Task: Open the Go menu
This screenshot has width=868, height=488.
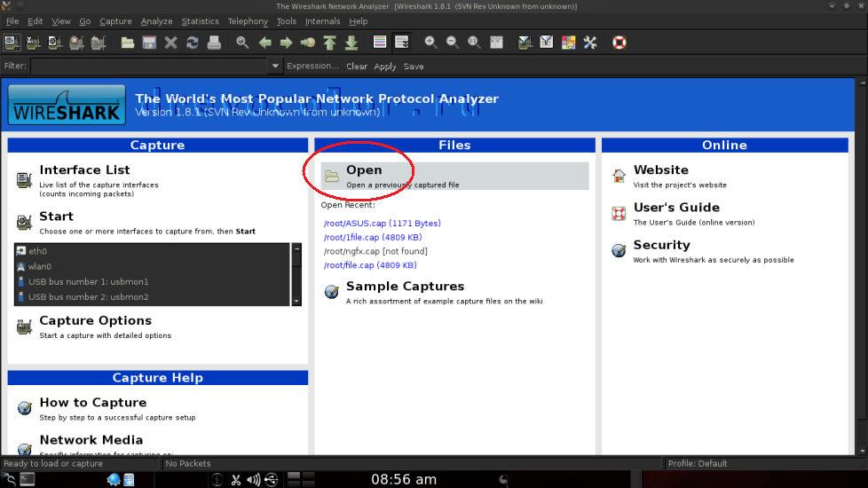Action: [x=84, y=21]
